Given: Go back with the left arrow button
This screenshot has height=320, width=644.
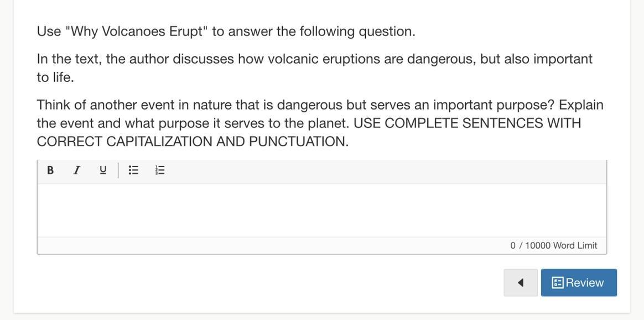Looking at the screenshot, I should 520,283.
